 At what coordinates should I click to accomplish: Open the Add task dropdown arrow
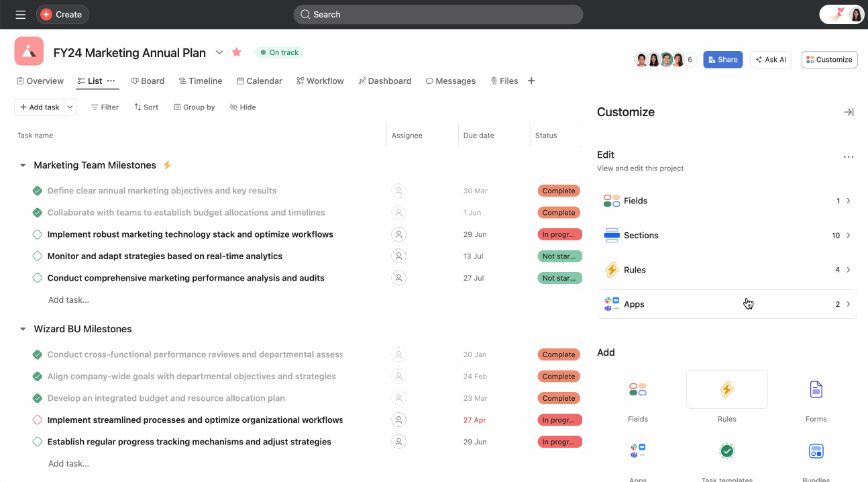(70, 107)
